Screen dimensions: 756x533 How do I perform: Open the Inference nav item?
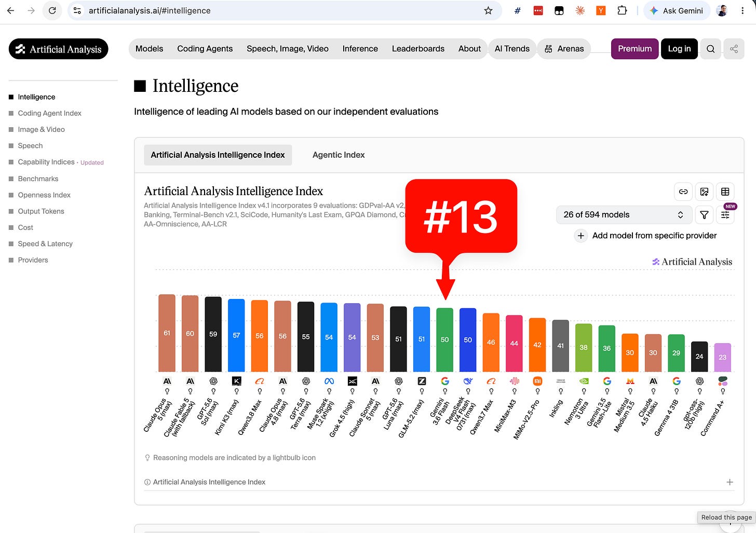360,49
